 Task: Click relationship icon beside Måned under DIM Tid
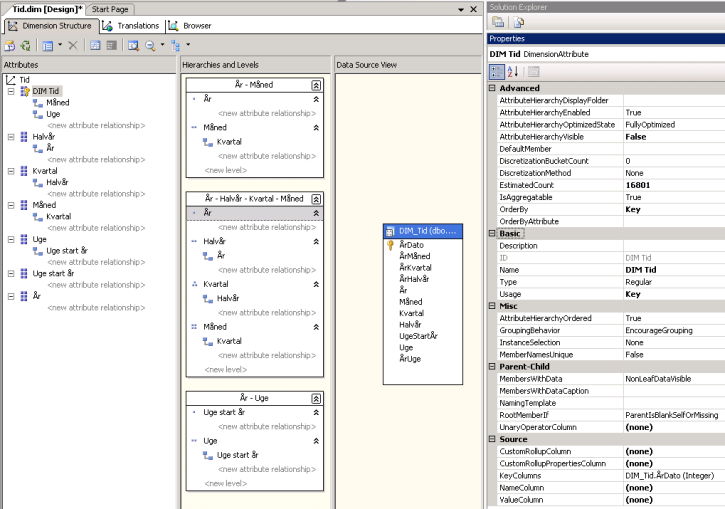(x=38, y=103)
